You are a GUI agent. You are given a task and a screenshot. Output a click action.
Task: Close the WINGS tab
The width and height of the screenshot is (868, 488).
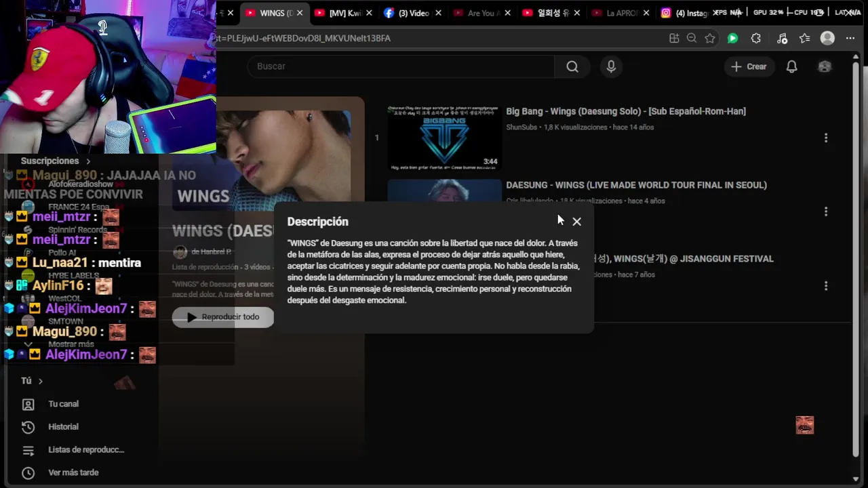coord(300,13)
